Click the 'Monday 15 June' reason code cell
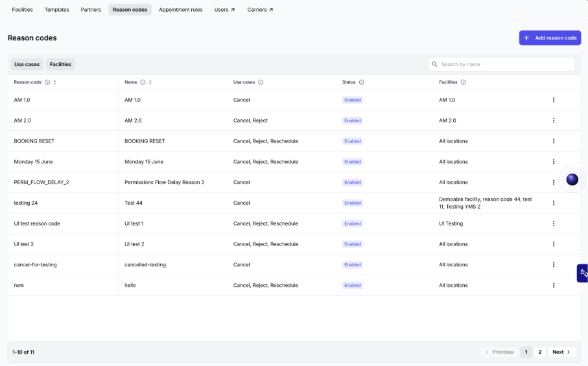 point(33,162)
